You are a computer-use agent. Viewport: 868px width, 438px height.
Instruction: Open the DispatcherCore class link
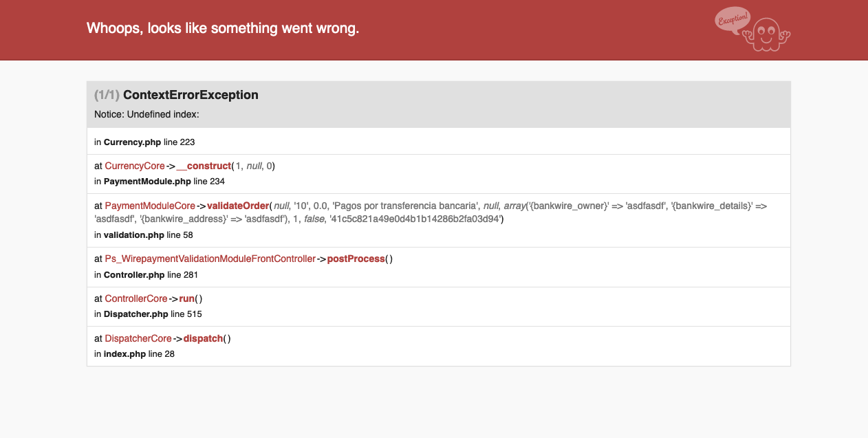138,338
